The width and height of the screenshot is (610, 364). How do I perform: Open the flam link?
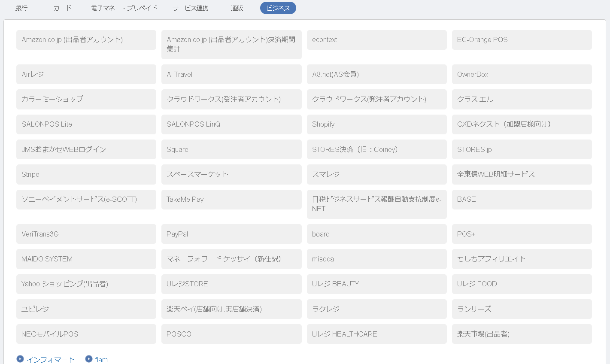coord(101,360)
